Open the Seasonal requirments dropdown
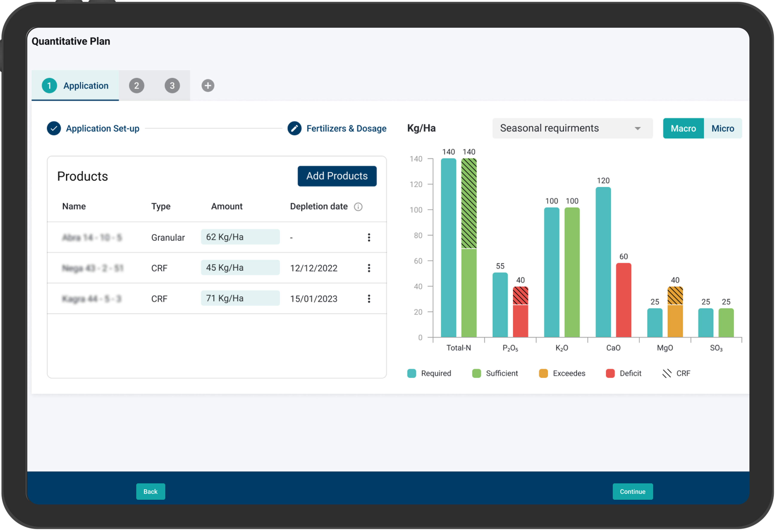778x532 pixels. point(572,128)
